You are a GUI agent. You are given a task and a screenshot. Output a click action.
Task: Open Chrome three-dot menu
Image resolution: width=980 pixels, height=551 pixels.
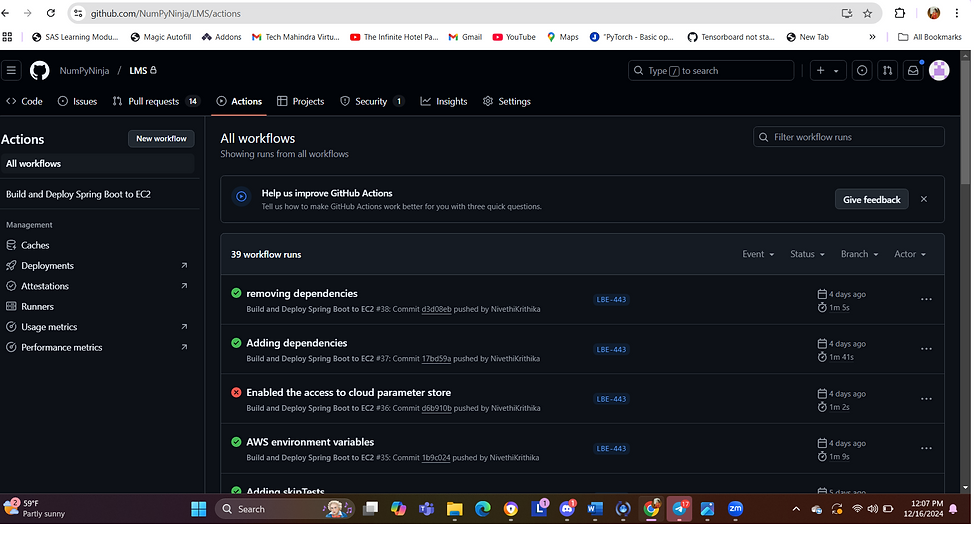pos(956,13)
